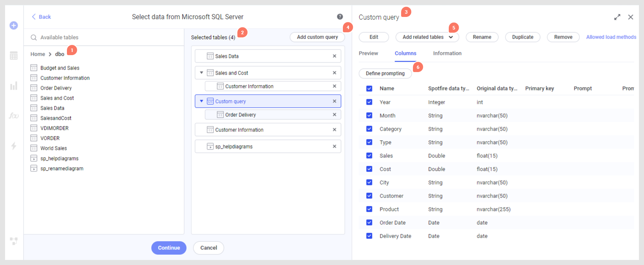The width and height of the screenshot is (644, 265).
Task: Uncheck the Sales column checkbox
Action: tap(369, 156)
